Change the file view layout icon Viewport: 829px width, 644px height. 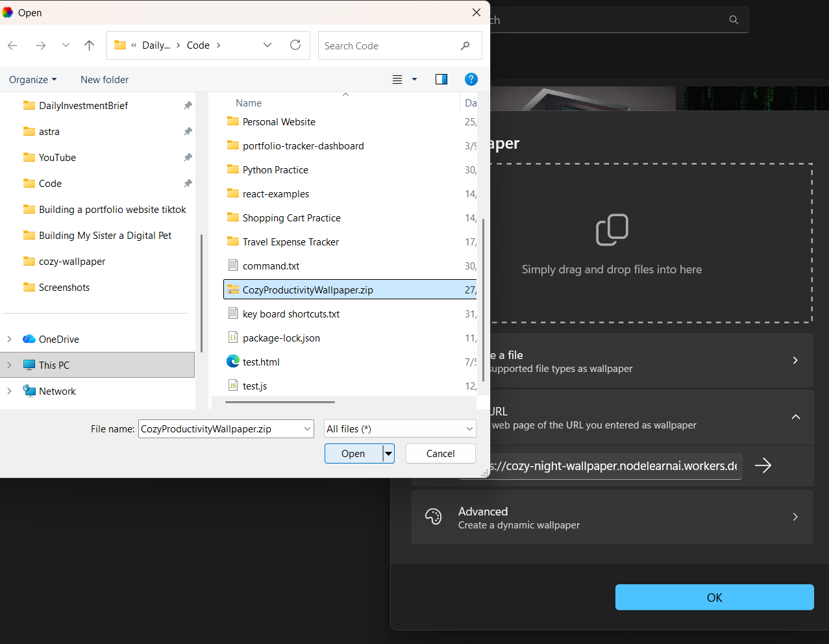click(397, 80)
